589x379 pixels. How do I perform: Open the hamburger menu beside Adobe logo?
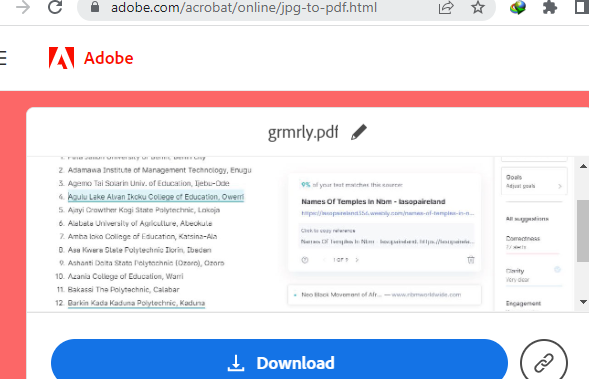3,58
